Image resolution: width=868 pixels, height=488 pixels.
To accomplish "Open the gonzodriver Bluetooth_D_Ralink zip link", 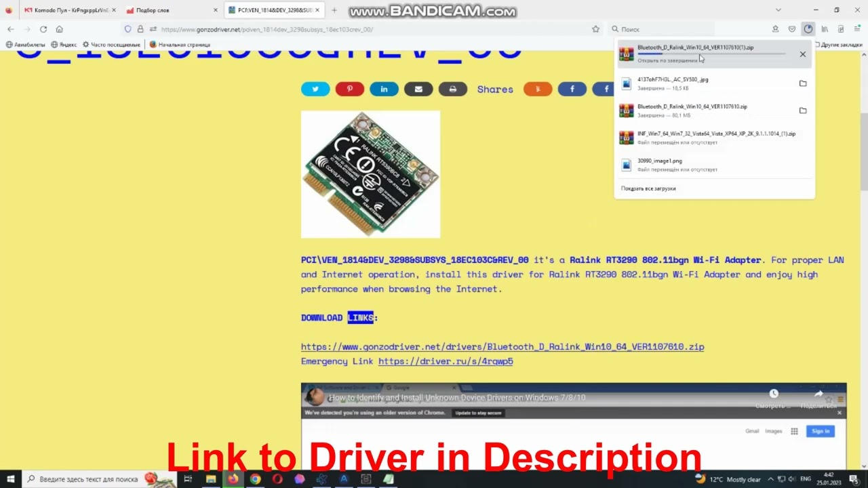I will (502, 346).
